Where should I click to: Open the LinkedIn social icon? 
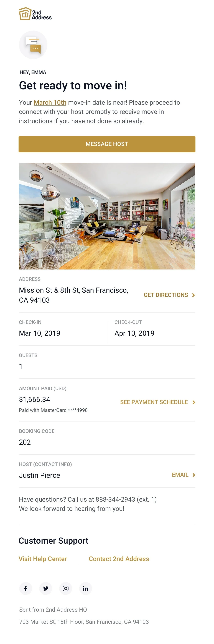pyautogui.click(x=86, y=588)
